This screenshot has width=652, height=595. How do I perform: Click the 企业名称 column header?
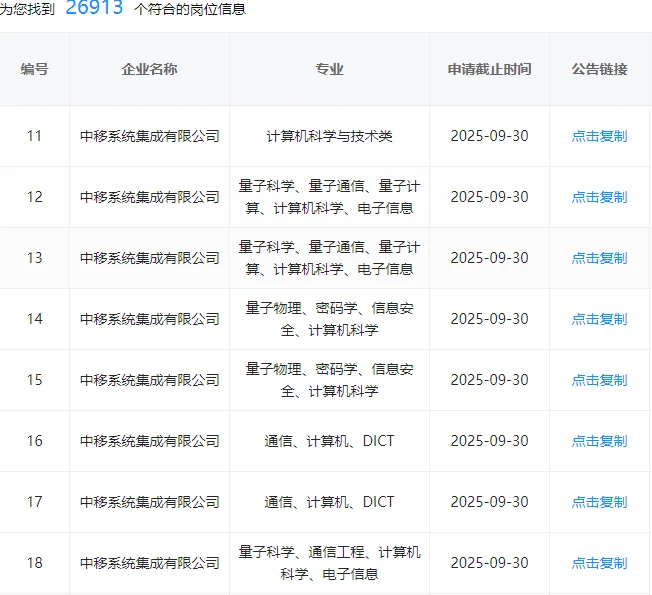tap(150, 69)
